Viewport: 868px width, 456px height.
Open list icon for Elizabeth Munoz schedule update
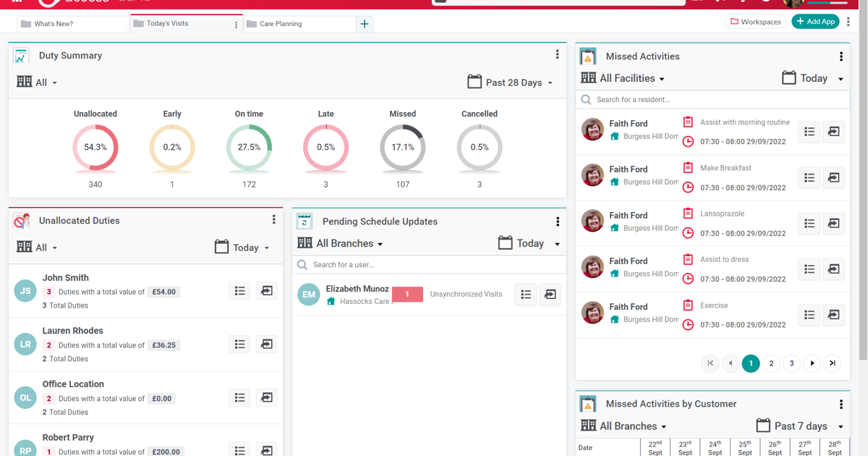(x=526, y=295)
